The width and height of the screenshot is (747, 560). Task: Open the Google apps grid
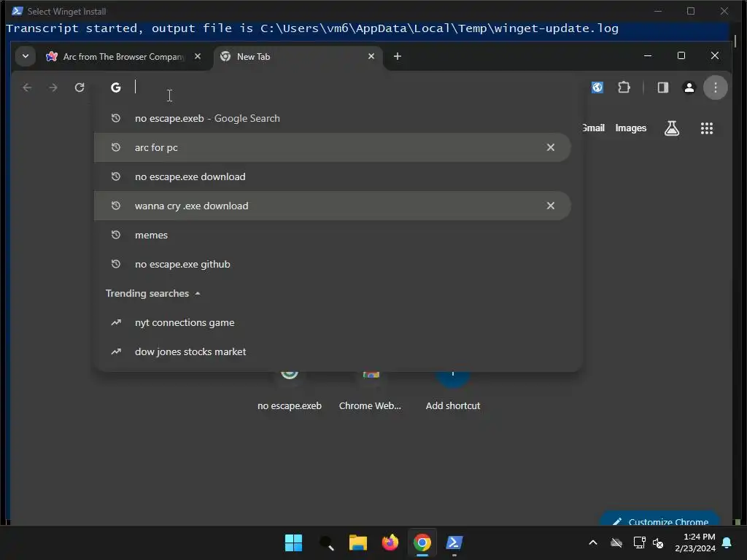tap(706, 128)
